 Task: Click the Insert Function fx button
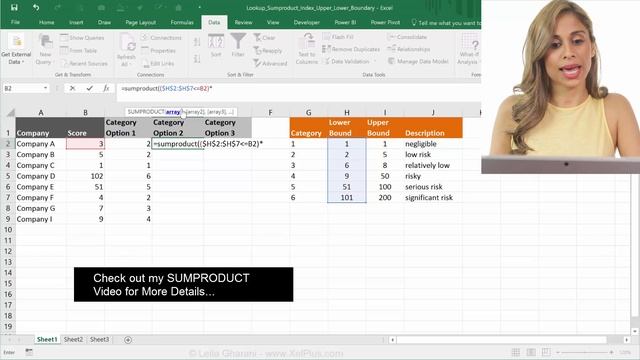tap(106, 88)
